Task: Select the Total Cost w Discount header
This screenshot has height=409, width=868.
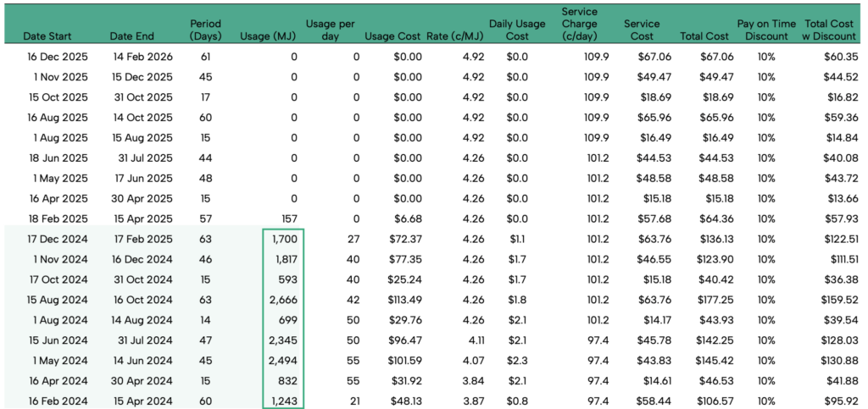Action: 829,30
